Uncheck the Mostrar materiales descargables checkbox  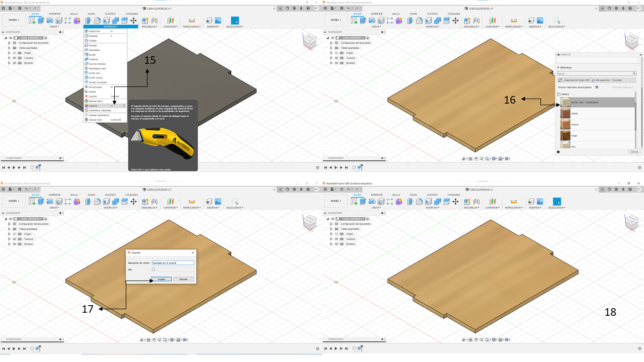pos(597,87)
